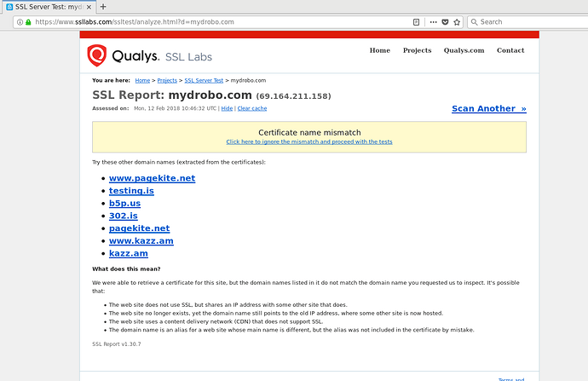Toggle reader view icon in address bar
Viewport: 588px width, 381px height.
[x=416, y=22]
